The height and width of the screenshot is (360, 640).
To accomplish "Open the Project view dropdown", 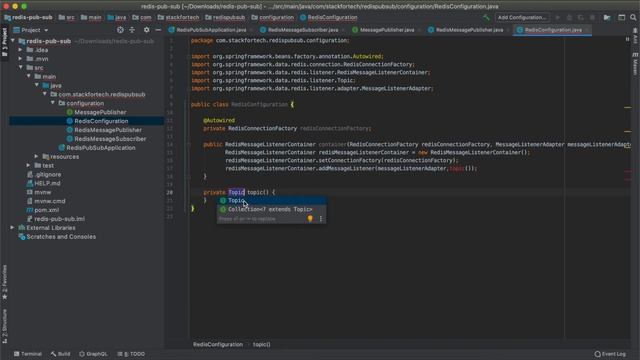I will (31, 30).
